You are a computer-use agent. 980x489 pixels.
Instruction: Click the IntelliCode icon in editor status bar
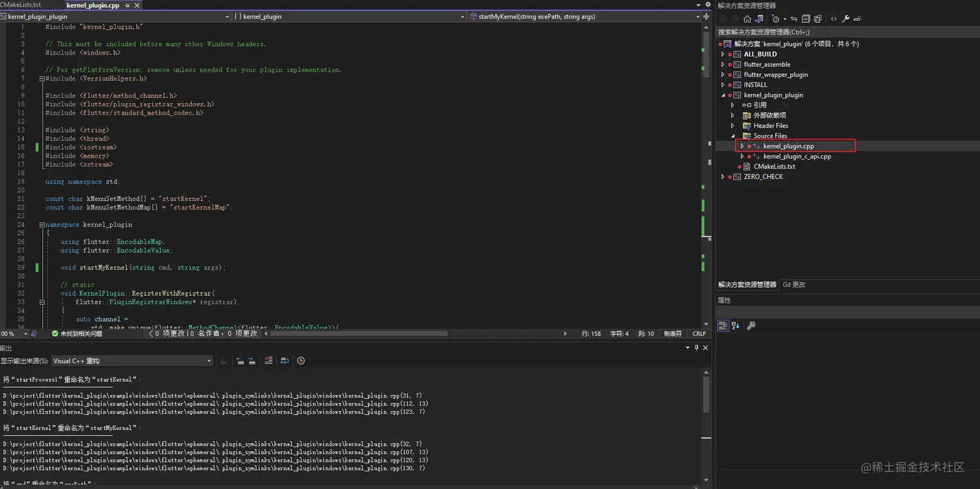(x=34, y=333)
